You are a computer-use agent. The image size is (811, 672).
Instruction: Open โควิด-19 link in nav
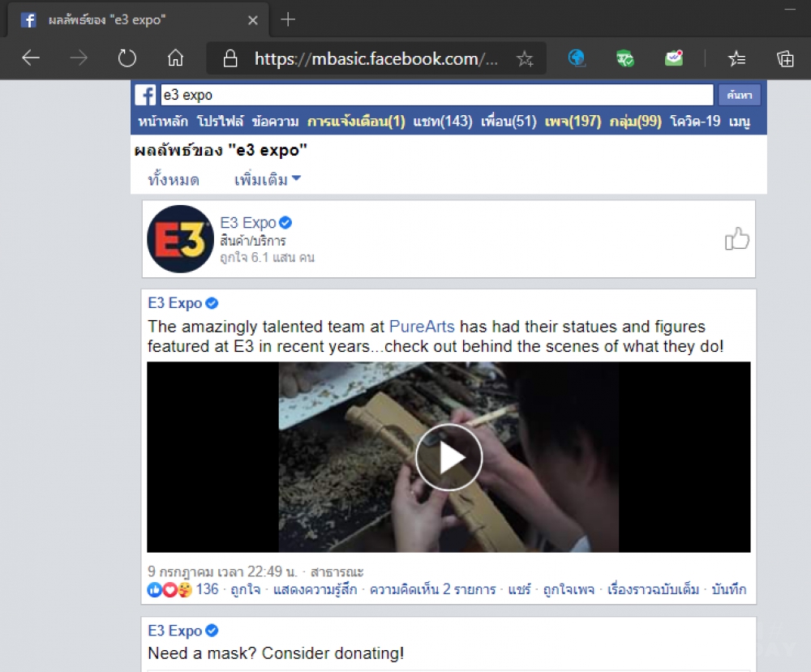(695, 121)
